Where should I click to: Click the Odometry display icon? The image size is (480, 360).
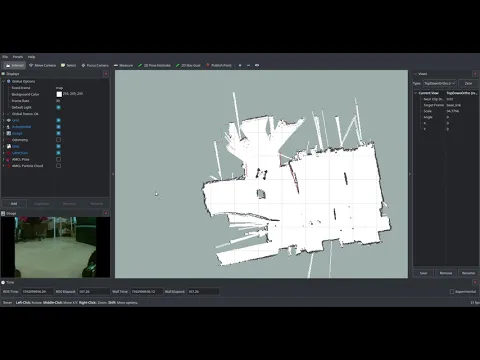click(x=9, y=140)
